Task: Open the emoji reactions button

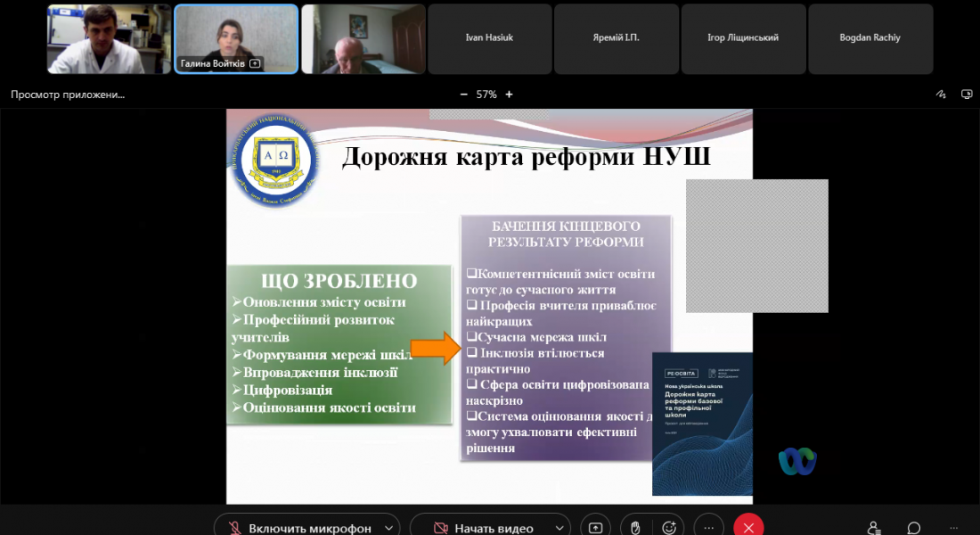Action: click(670, 527)
